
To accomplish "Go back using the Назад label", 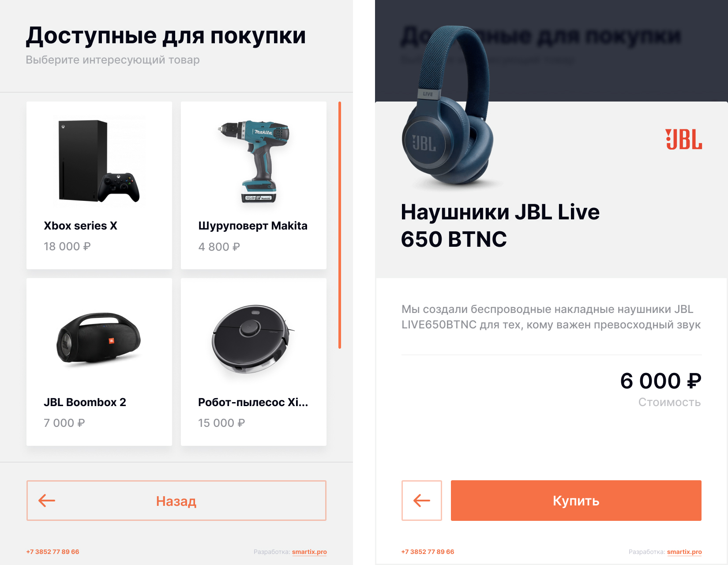I will pos(176,501).
